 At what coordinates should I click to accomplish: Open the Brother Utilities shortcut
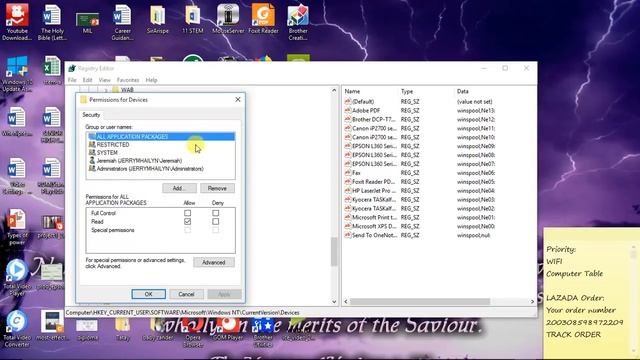pyautogui.click(x=263, y=331)
